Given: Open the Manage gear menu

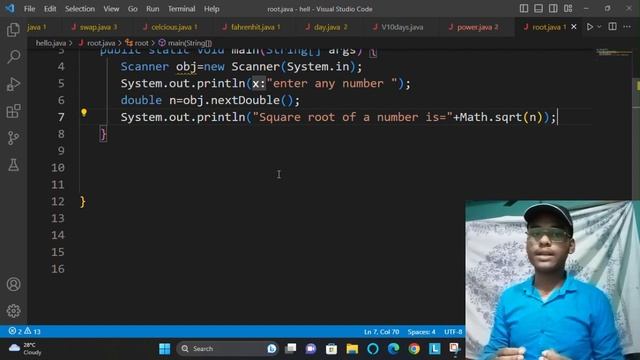Looking at the screenshot, I should pyautogui.click(x=13, y=311).
